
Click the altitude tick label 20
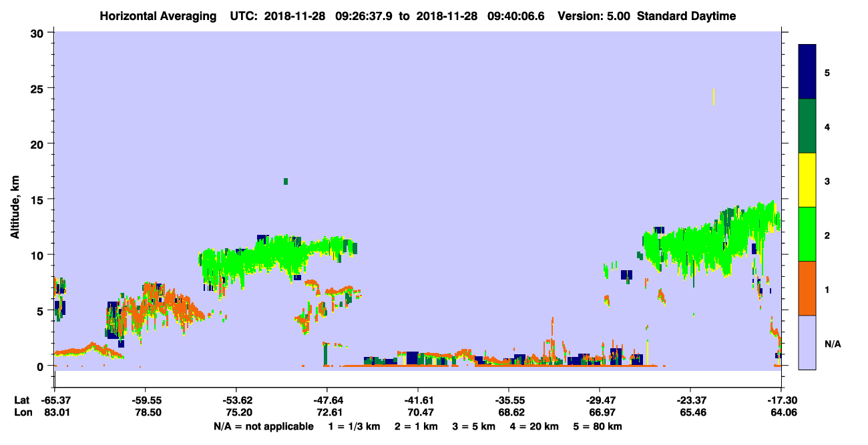pyautogui.click(x=39, y=143)
